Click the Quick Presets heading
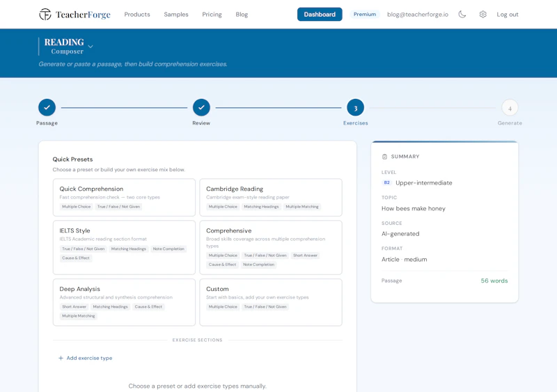 point(72,159)
